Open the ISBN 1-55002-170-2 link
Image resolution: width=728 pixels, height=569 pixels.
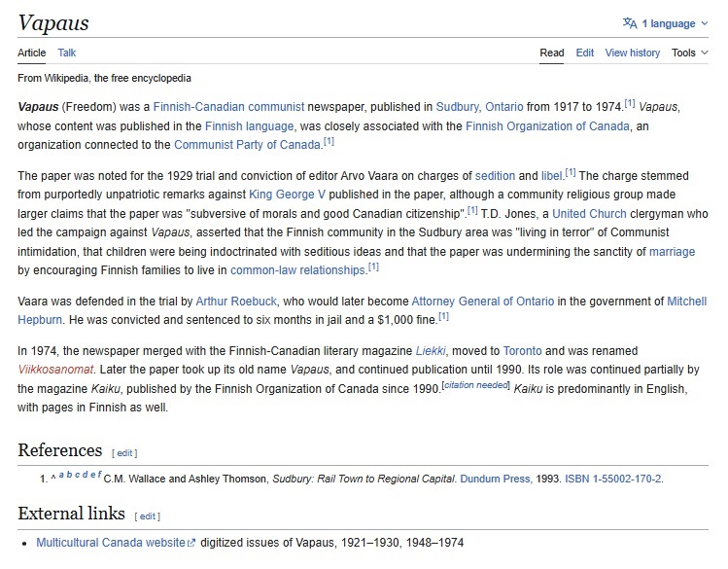coord(613,479)
